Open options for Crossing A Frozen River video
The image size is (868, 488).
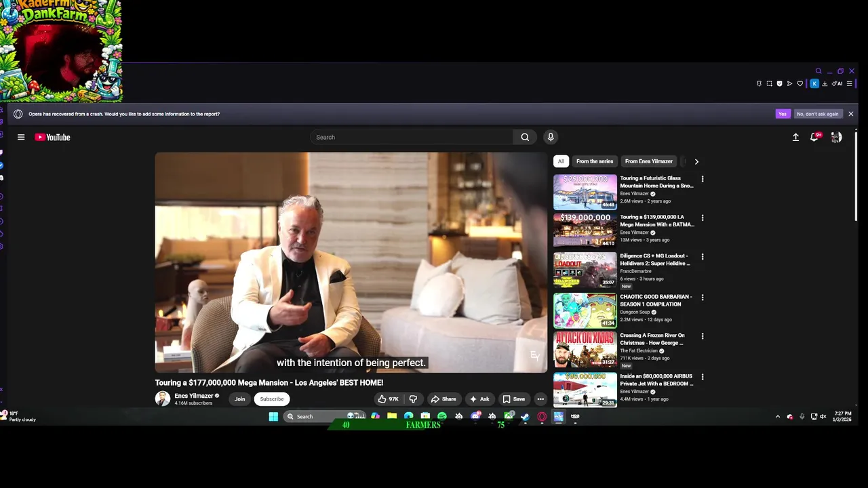tap(703, 336)
